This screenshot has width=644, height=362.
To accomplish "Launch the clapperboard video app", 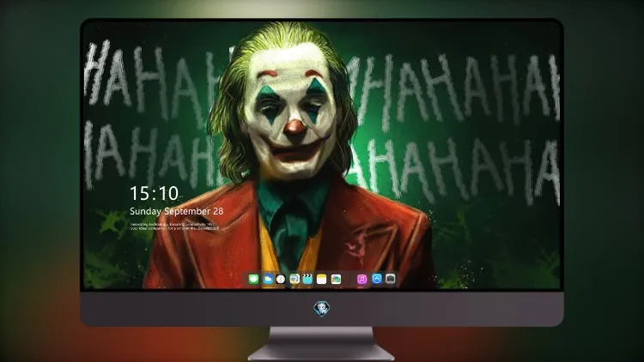I will pos(307,280).
